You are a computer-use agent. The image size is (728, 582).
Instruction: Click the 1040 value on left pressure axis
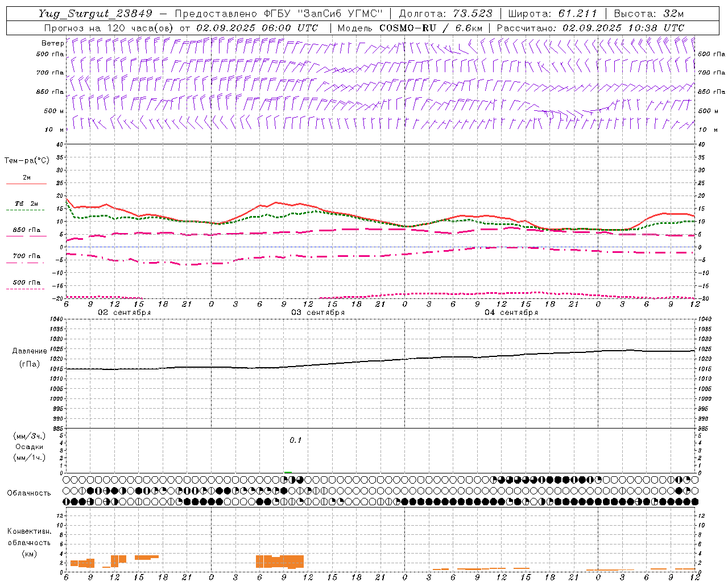tap(56, 319)
